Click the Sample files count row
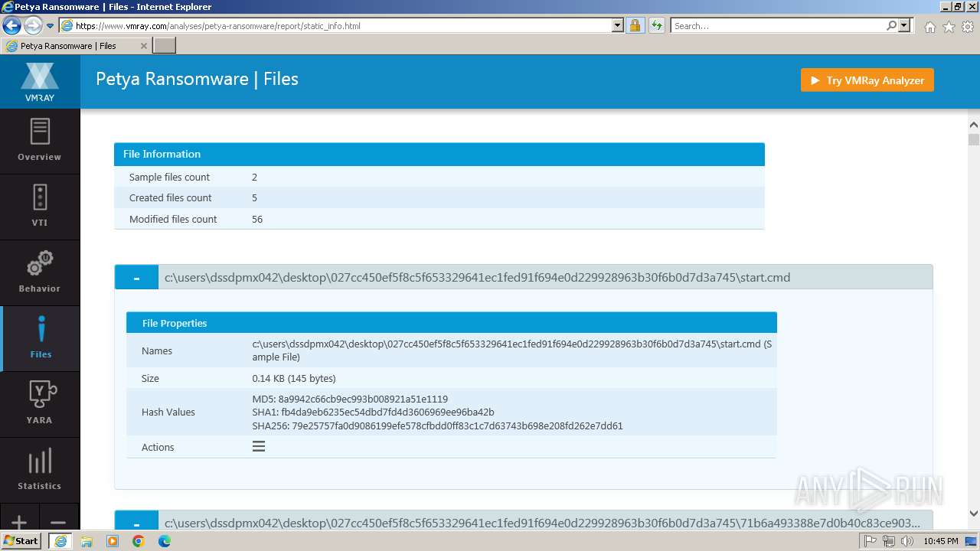 [439, 177]
